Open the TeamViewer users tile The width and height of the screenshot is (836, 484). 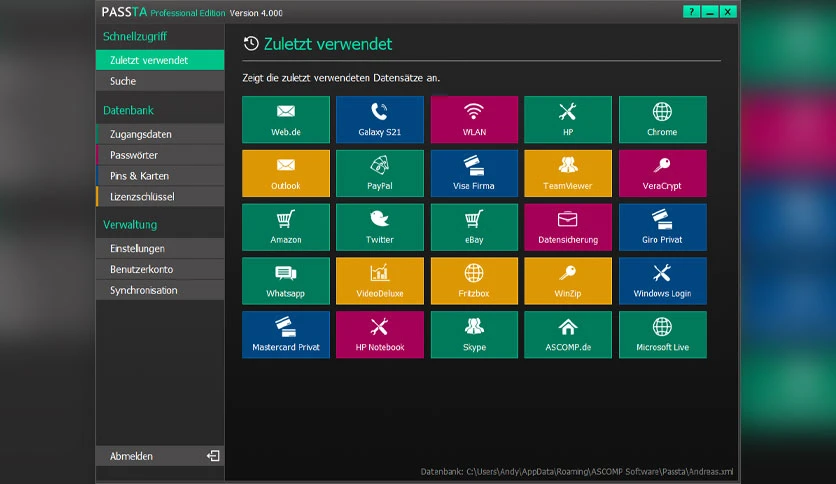click(x=568, y=173)
